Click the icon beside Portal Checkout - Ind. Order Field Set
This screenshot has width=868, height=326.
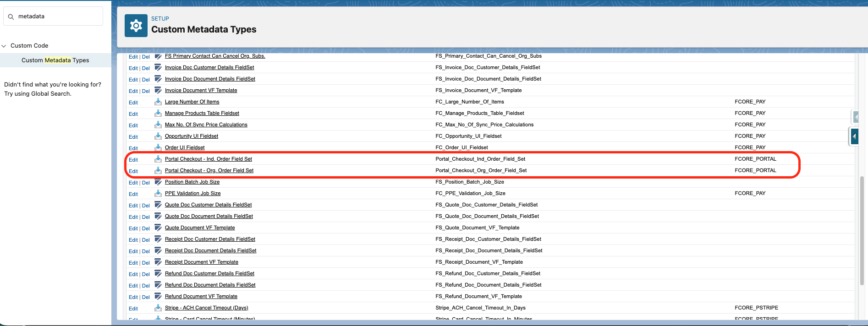[158, 159]
